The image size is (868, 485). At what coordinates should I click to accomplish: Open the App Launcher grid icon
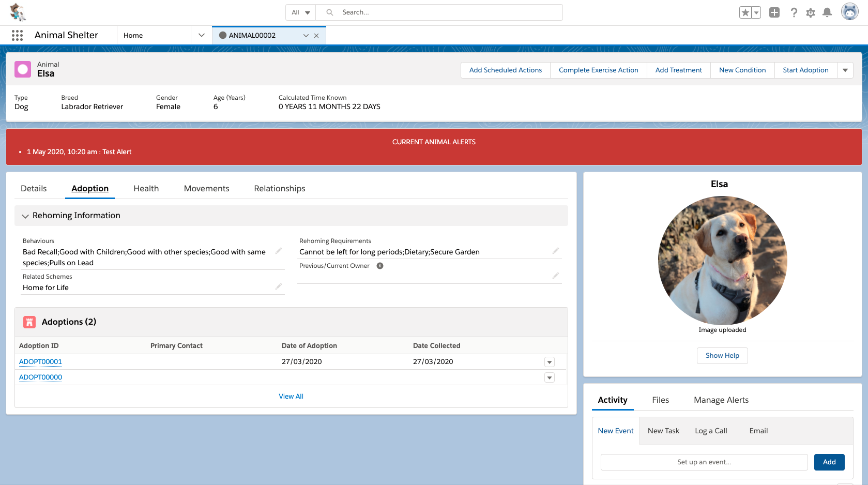17,35
